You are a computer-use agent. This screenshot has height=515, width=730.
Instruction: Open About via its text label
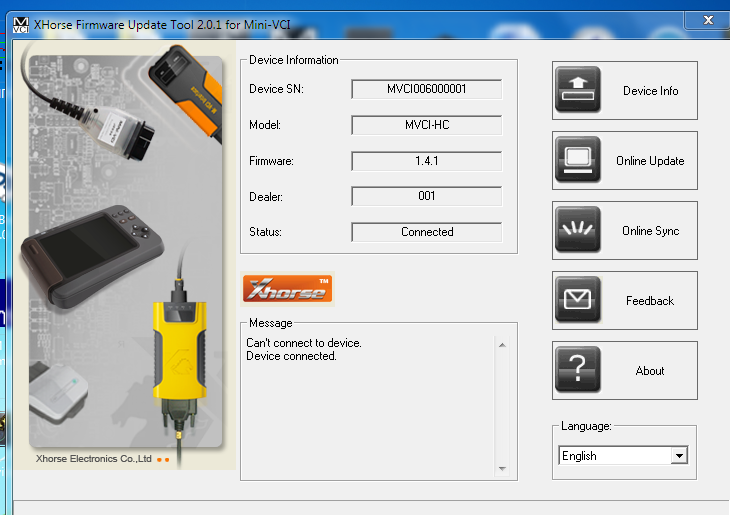[650, 371]
